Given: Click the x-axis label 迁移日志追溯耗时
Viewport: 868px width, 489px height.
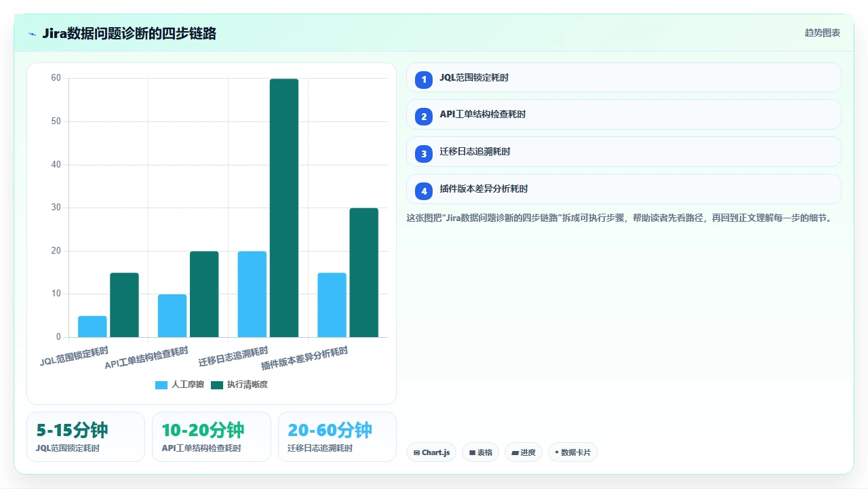Looking at the screenshot, I should tap(233, 356).
